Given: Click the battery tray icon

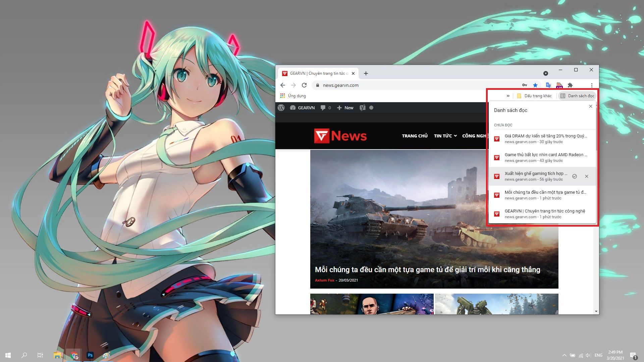Looking at the screenshot, I should point(573,355).
